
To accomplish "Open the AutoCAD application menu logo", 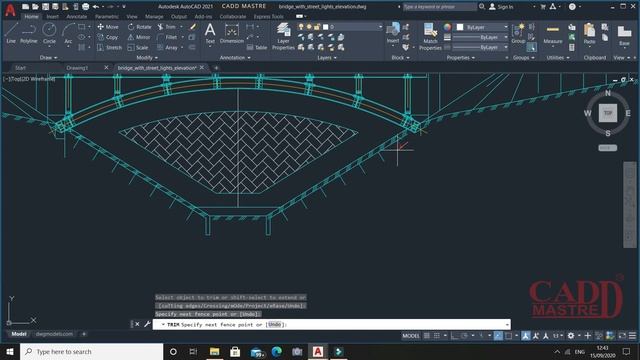I will 10,10.
